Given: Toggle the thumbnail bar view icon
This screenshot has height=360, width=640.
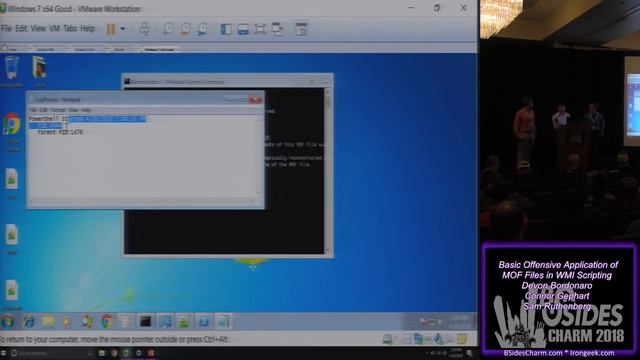Looking at the screenshot, I should click(243, 29).
